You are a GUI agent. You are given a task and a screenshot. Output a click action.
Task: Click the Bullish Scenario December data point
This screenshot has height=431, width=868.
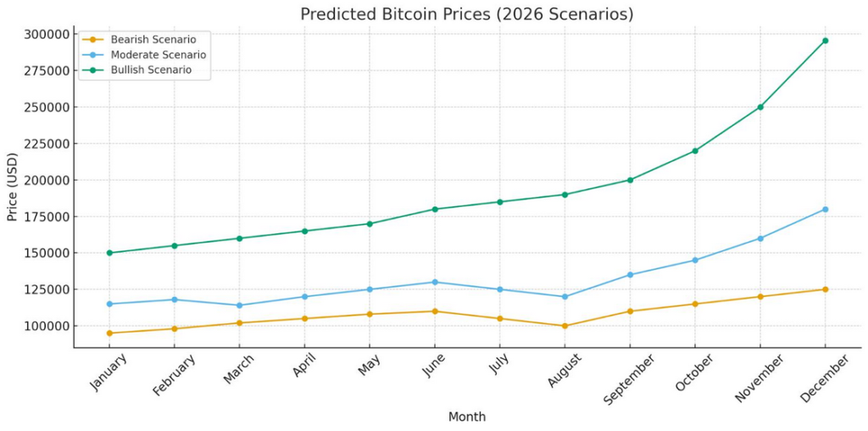click(x=825, y=41)
